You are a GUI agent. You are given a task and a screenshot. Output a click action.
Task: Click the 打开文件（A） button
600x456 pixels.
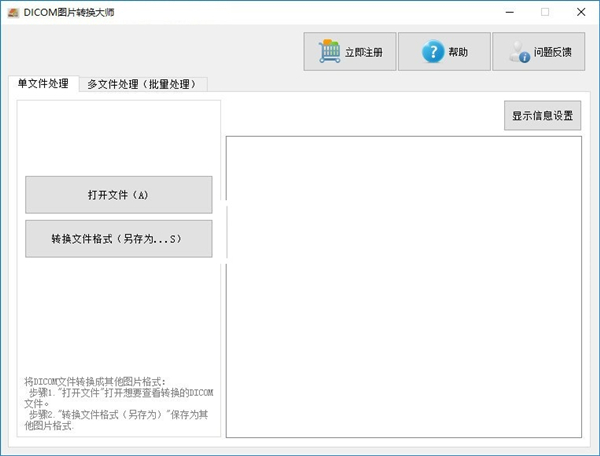(119, 195)
